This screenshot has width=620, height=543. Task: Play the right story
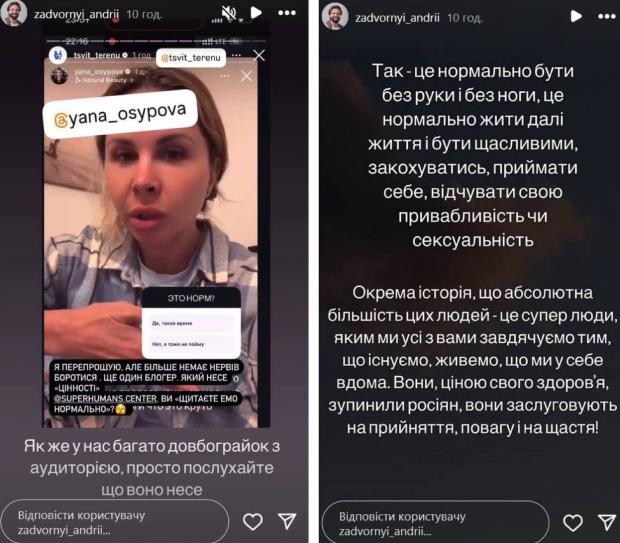tap(576, 16)
